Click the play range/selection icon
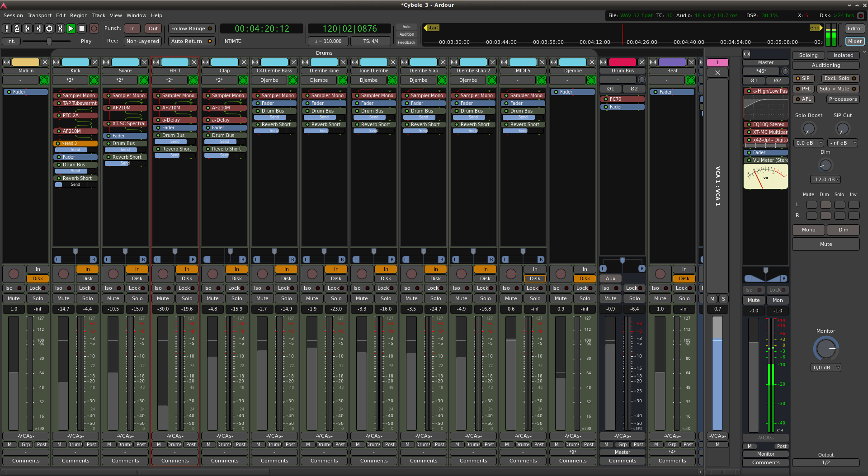This screenshot has height=476, width=868. coord(60,28)
